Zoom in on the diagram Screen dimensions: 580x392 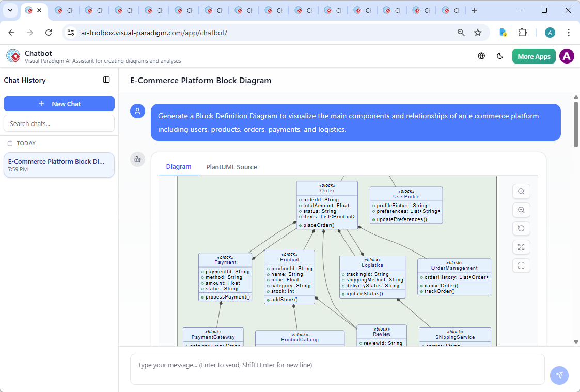pyautogui.click(x=521, y=191)
